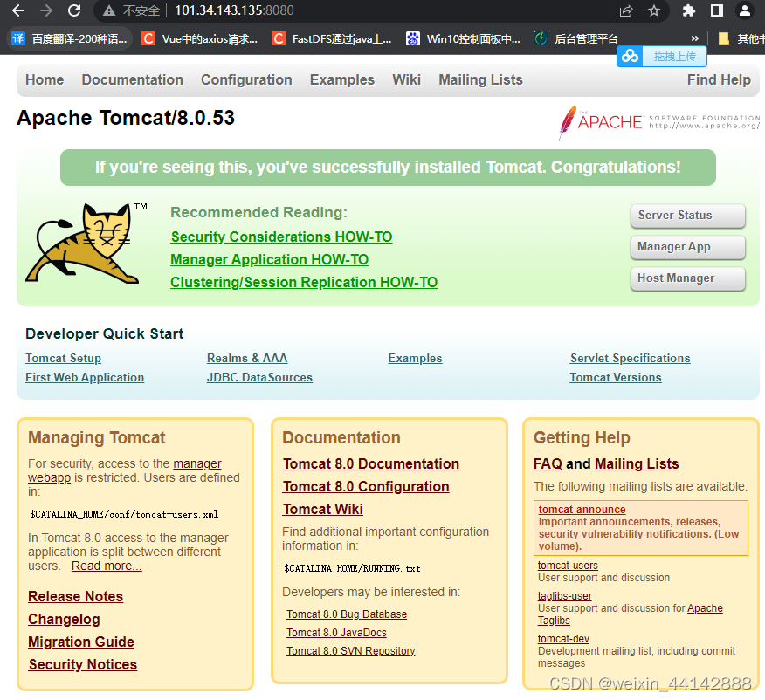The height and width of the screenshot is (700, 765).
Task: Open the FAQ link in Getting Help
Action: pos(548,464)
